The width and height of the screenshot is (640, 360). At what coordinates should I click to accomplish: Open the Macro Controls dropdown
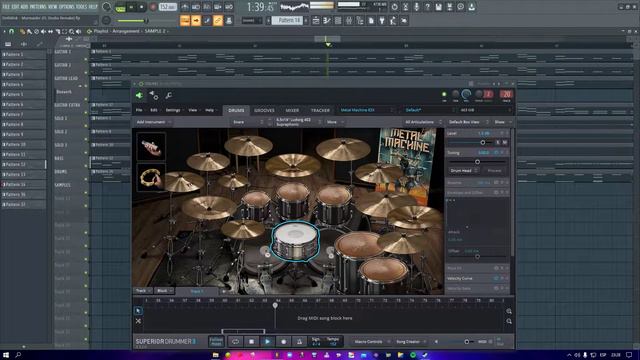tap(371, 342)
